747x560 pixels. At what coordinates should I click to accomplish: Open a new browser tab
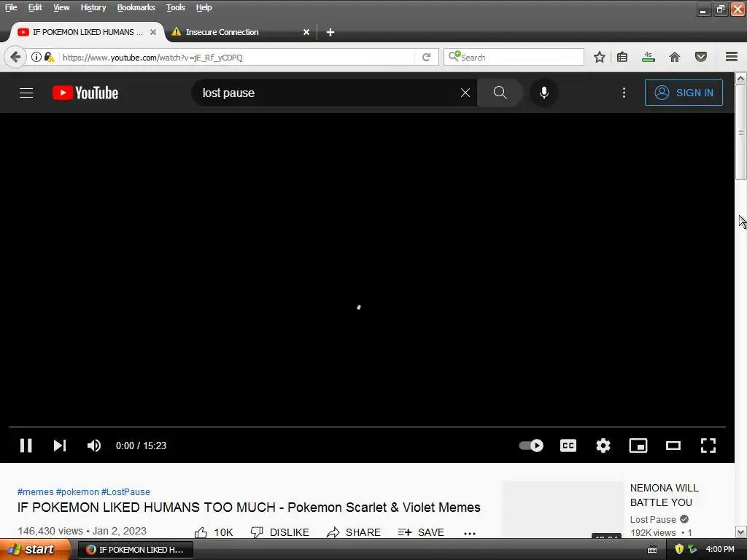[x=330, y=32]
